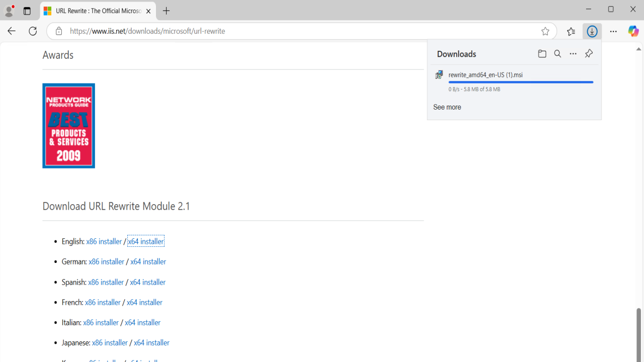Click the Downloads panel title
Viewport: 644px width, 362px height.
(456, 54)
